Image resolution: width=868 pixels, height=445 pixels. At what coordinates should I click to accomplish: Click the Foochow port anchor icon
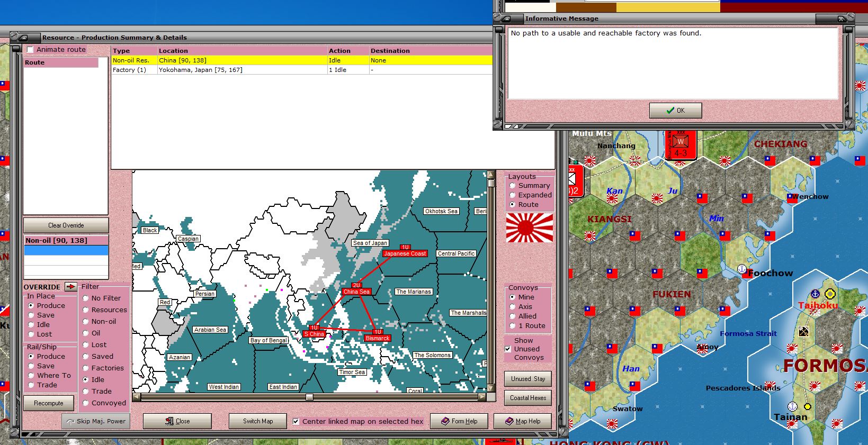tap(742, 269)
